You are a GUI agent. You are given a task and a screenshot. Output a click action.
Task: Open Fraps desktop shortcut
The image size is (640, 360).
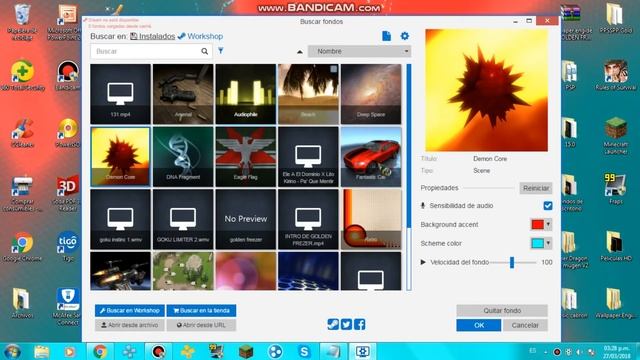(616, 189)
